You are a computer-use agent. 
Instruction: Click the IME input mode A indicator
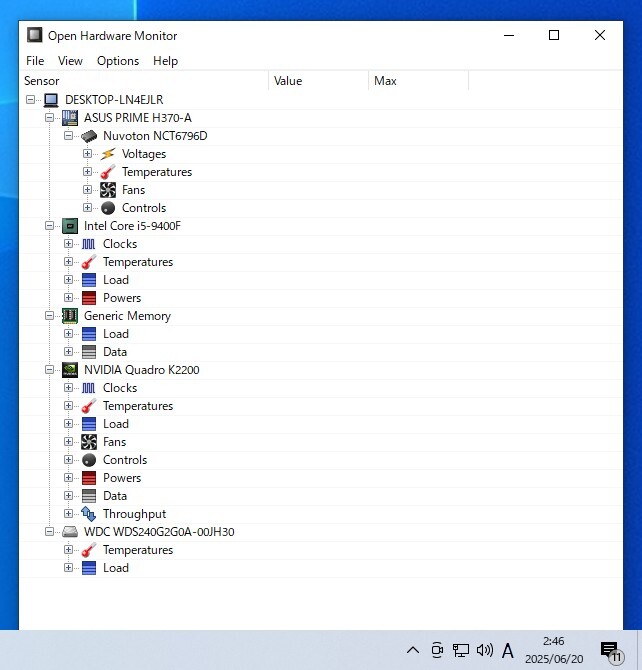pyautogui.click(x=507, y=651)
